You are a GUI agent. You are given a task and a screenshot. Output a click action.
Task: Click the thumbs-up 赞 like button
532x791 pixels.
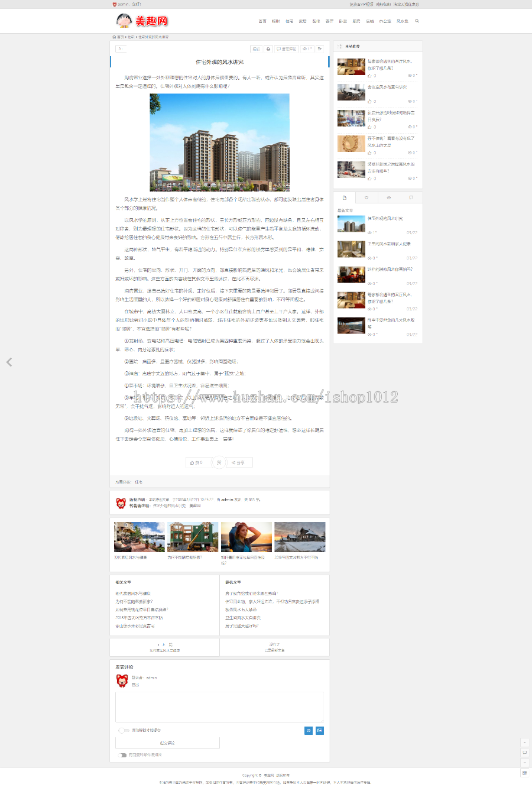pyautogui.click(x=198, y=462)
